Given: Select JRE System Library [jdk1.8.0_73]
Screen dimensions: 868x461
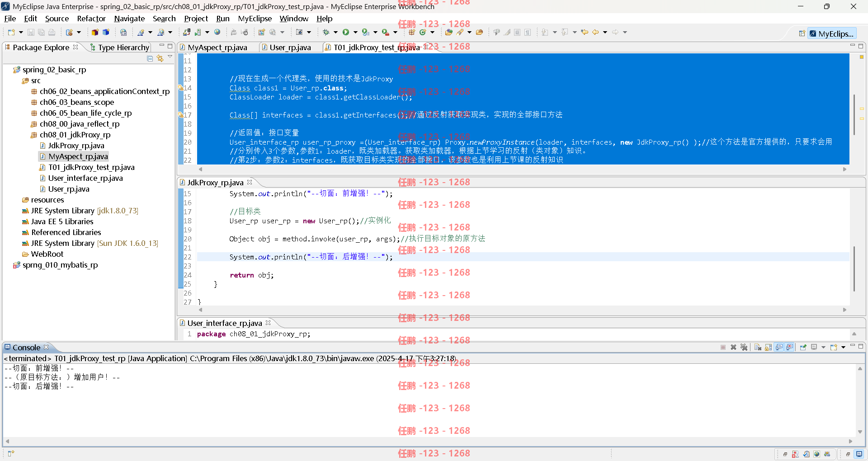Looking at the screenshot, I should point(80,211).
